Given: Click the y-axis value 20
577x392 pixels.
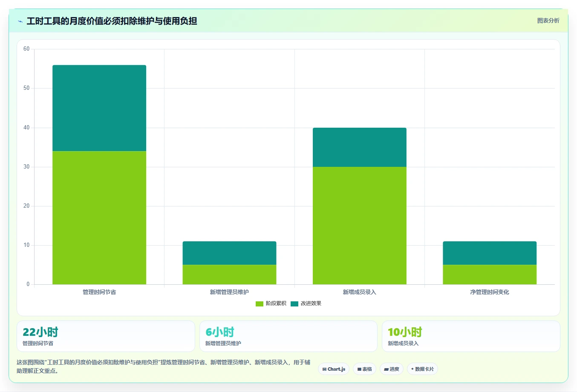Looking at the screenshot, I should coord(26,206).
